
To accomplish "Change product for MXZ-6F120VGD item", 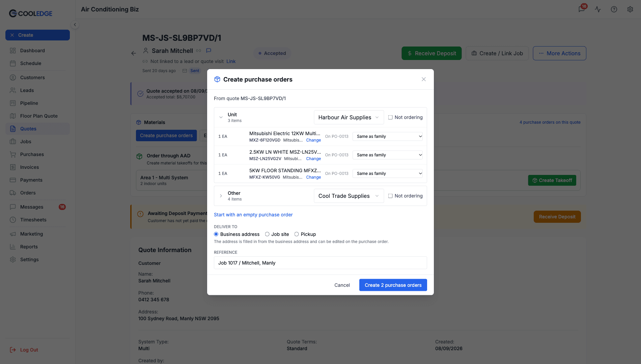I will pos(313,140).
